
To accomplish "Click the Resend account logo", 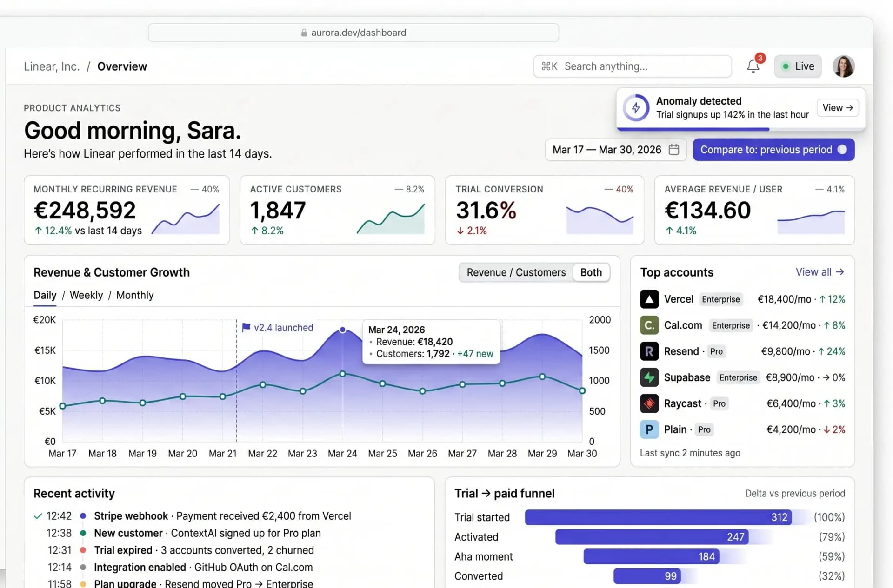I will [x=649, y=351].
